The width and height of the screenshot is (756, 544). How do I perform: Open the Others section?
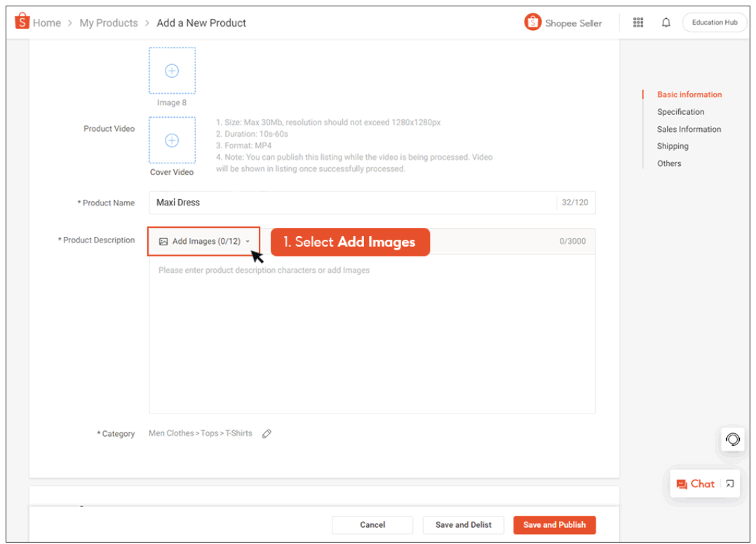click(668, 163)
